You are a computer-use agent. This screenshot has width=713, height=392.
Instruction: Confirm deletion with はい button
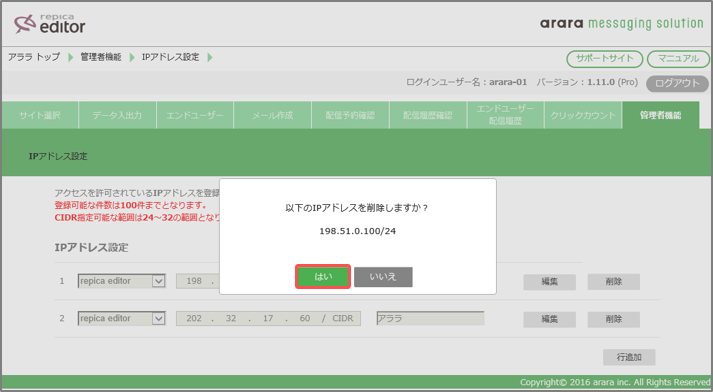[x=323, y=276]
